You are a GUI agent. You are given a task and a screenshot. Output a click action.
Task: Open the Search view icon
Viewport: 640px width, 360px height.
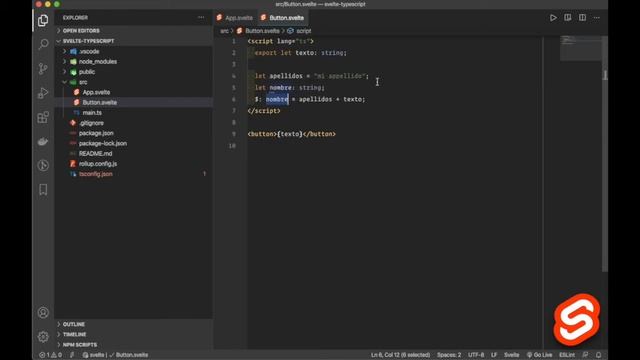click(x=43, y=44)
